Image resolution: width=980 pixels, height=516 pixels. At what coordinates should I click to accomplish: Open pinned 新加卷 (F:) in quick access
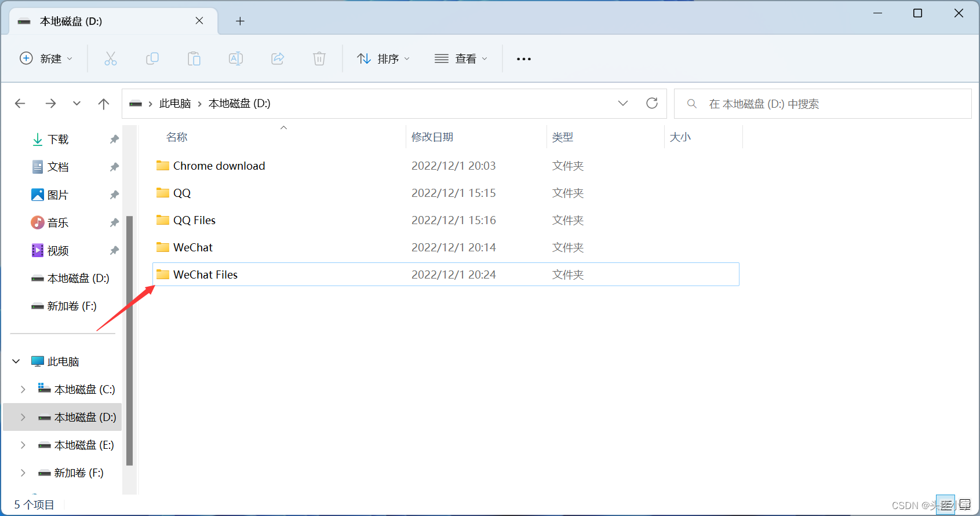coord(72,306)
